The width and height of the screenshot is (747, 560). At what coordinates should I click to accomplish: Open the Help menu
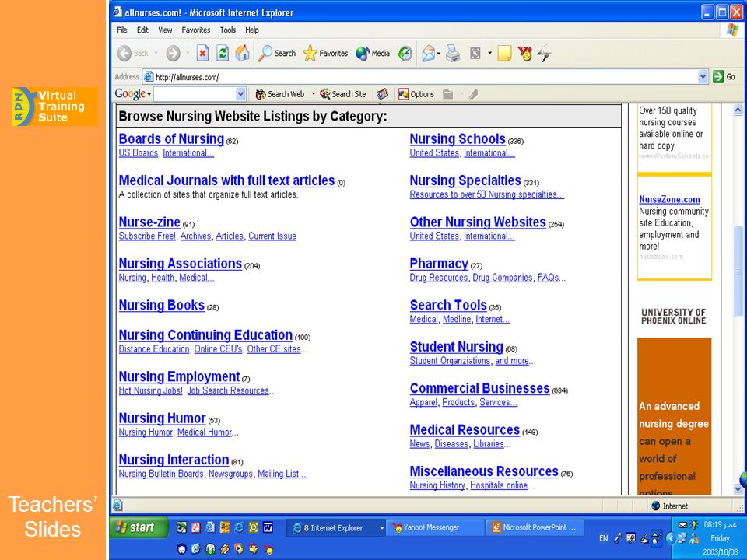click(252, 30)
